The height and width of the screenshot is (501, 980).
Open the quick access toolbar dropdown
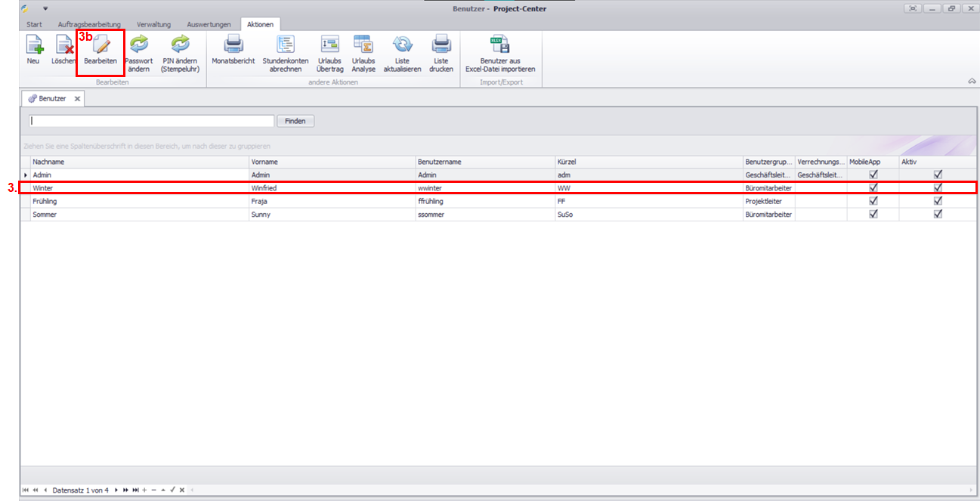coord(45,8)
